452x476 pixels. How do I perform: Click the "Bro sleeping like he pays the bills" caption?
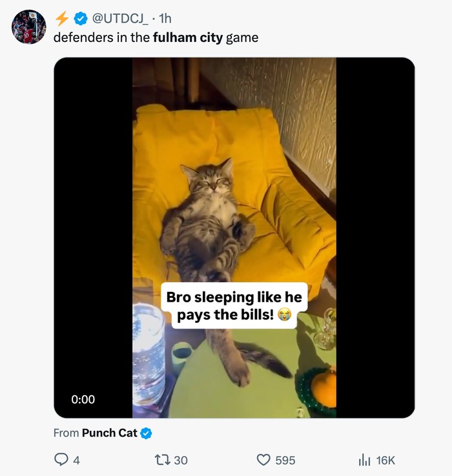[x=234, y=305]
